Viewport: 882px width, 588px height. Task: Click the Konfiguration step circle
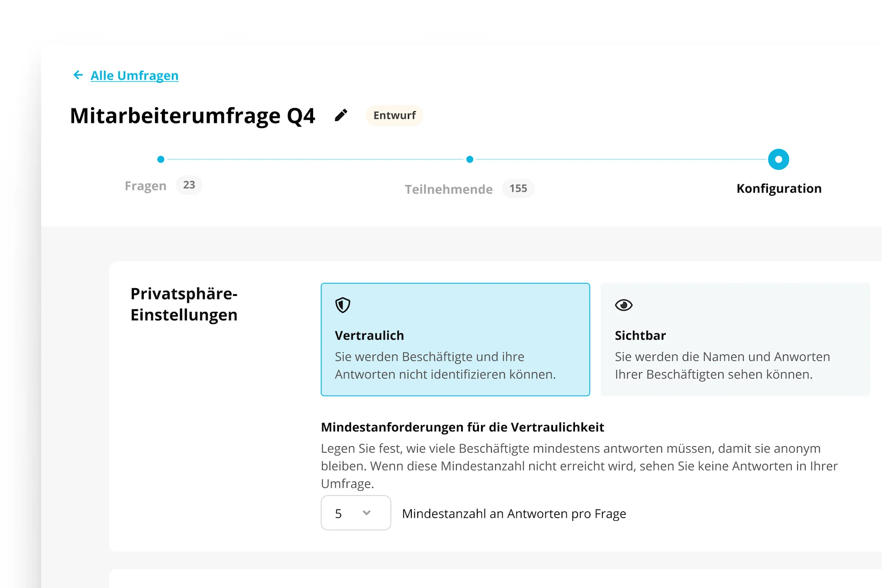pos(778,159)
